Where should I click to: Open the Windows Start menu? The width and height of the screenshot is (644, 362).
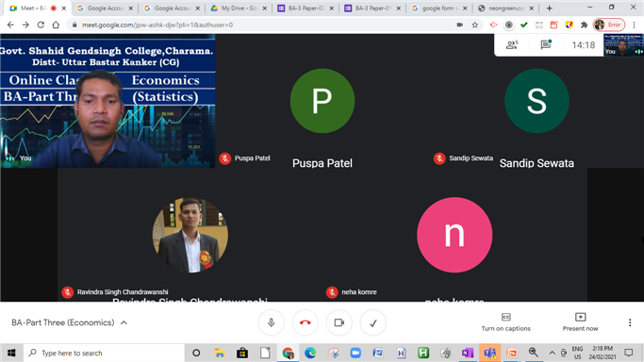11,353
